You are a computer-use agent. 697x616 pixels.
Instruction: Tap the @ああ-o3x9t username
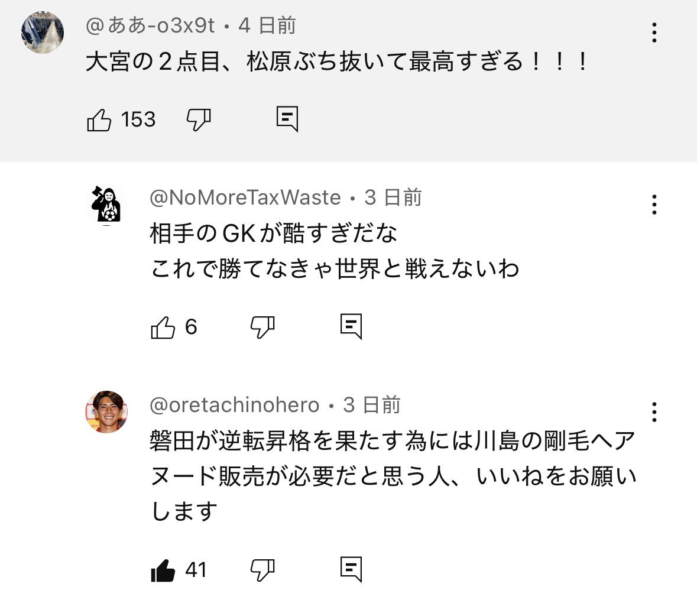(x=150, y=25)
